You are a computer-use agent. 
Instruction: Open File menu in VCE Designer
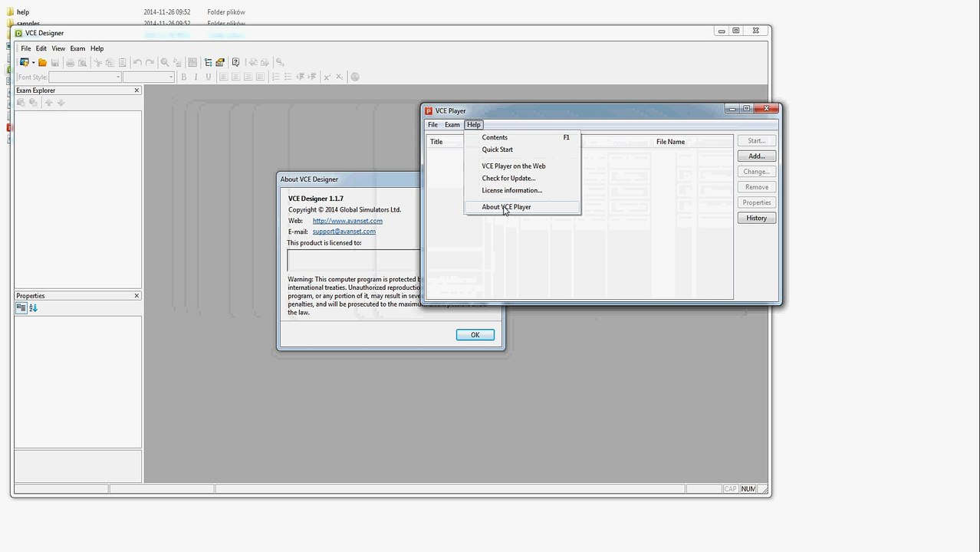click(26, 48)
